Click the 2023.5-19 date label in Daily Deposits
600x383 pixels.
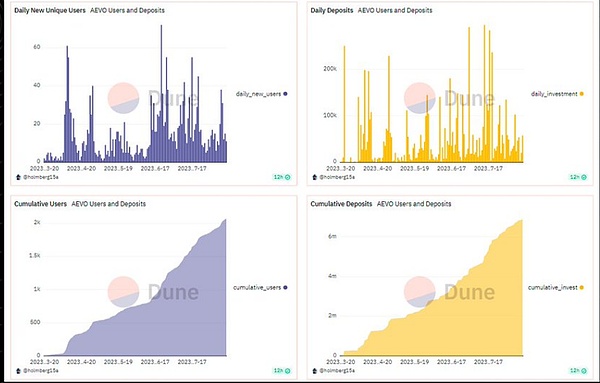pyautogui.click(x=415, y=168)
